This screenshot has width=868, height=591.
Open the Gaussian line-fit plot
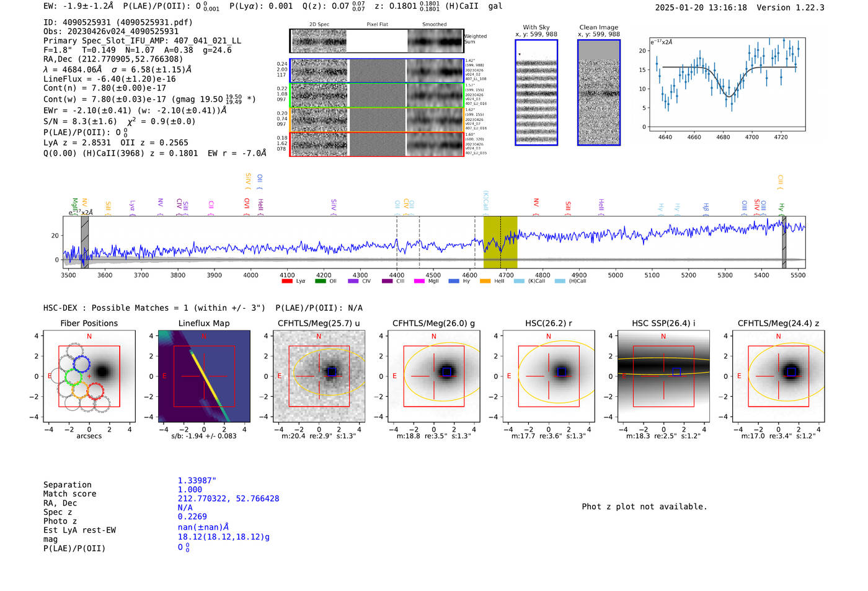727,85
